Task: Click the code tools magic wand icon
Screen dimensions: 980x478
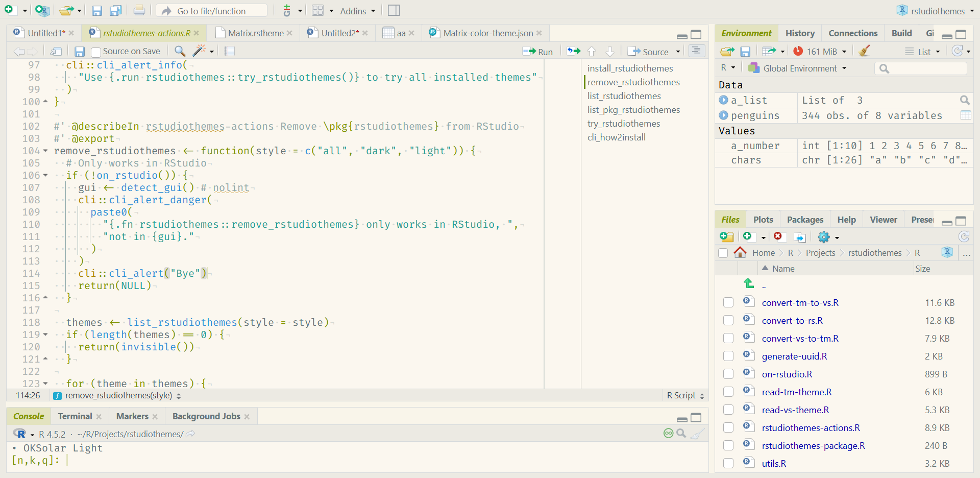Action: tap(199, 51)
